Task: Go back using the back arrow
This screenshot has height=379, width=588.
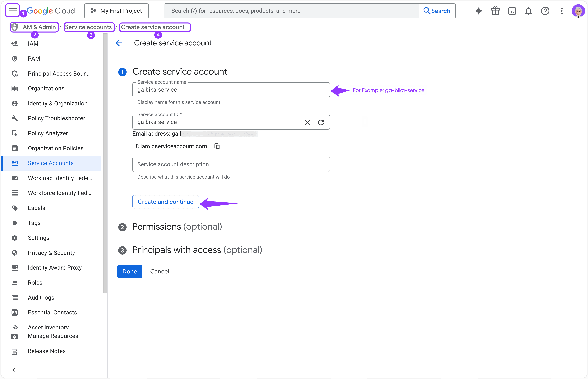Action: [119, 43]
